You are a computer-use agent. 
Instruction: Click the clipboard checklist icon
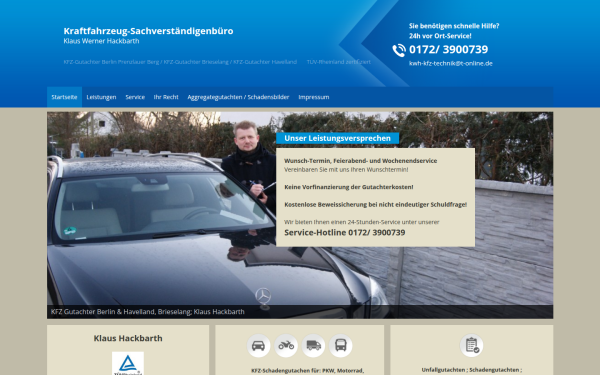coord(471,345)
